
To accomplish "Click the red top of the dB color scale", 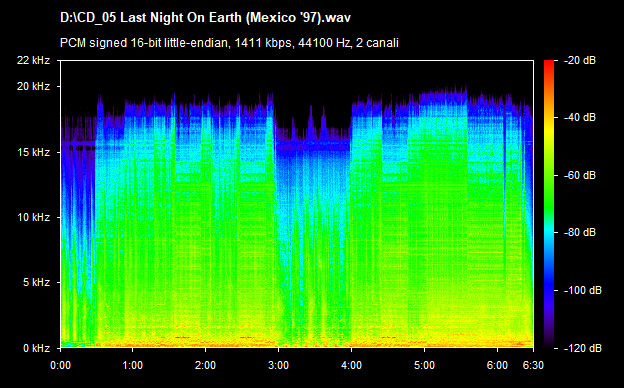I will click(x=549, y=64).
